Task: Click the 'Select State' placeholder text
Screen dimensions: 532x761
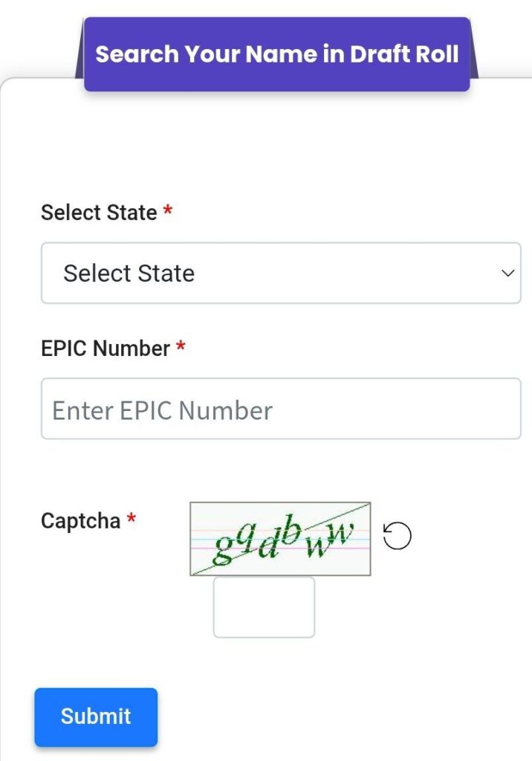Action: point(129,273)
